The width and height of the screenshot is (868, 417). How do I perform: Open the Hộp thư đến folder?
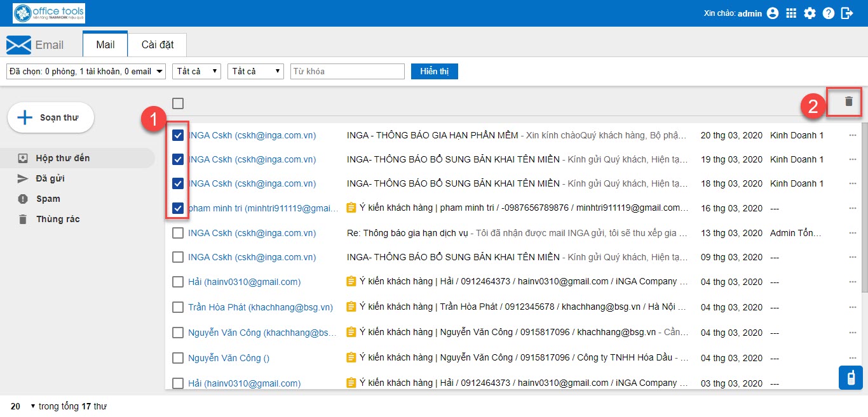click(78, 158)
